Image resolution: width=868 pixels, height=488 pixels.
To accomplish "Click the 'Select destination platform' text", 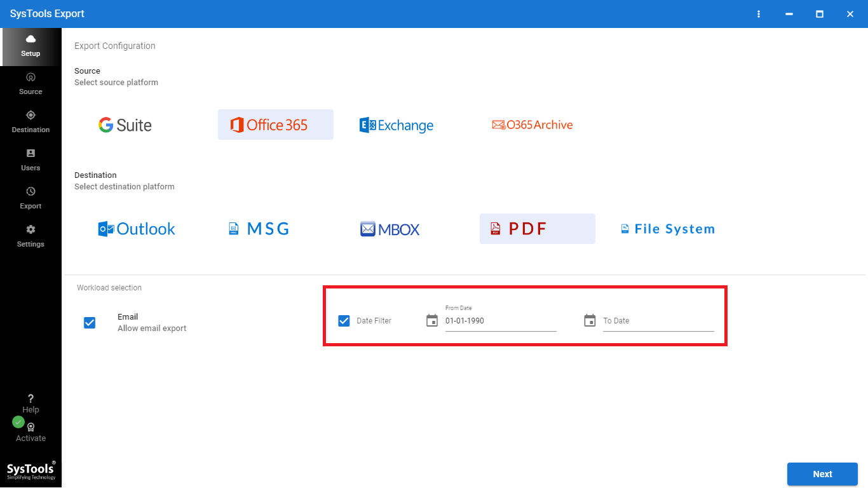I will [125, 187].
